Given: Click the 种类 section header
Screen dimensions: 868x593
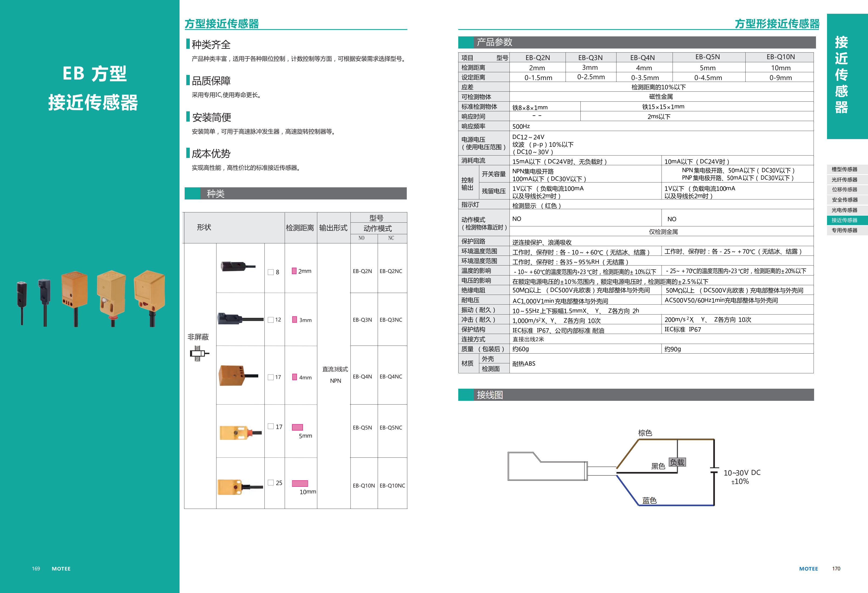Looking at the screenshot, I should click(295, 194).
